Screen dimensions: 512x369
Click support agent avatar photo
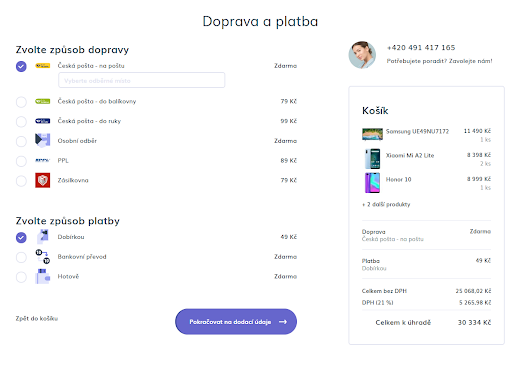point(362,55)
